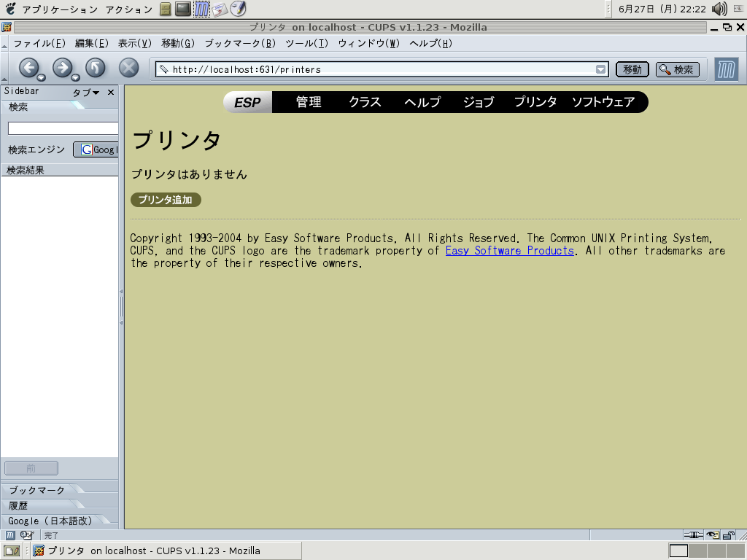Open the 検索エンジン Google dropdown

[96, 149]
